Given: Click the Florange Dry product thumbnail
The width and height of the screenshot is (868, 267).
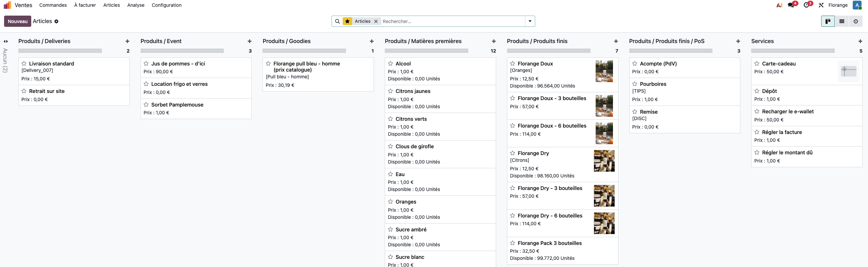Looking at the screenshot, I should (x=604, y=161).
